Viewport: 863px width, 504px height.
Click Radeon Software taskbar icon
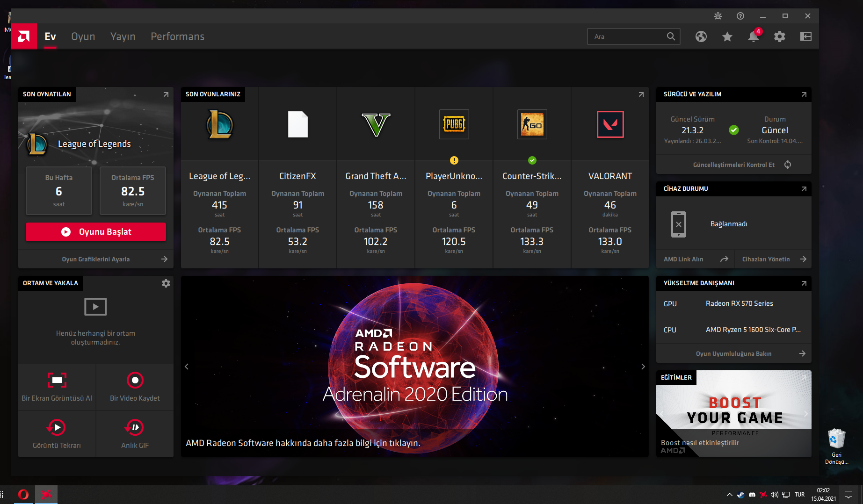click(46, 494)
